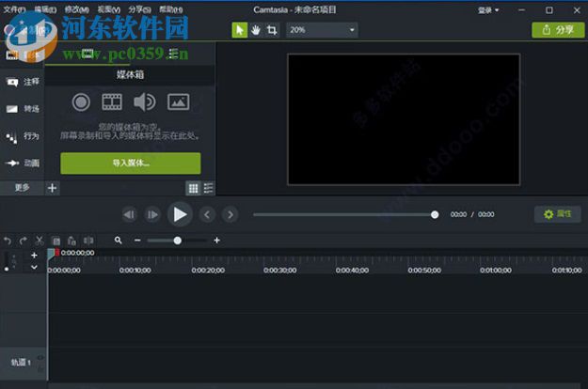Screen dimensions: 588x389
Task: Click the 更多 more tools item
Action: pos(23,188)
